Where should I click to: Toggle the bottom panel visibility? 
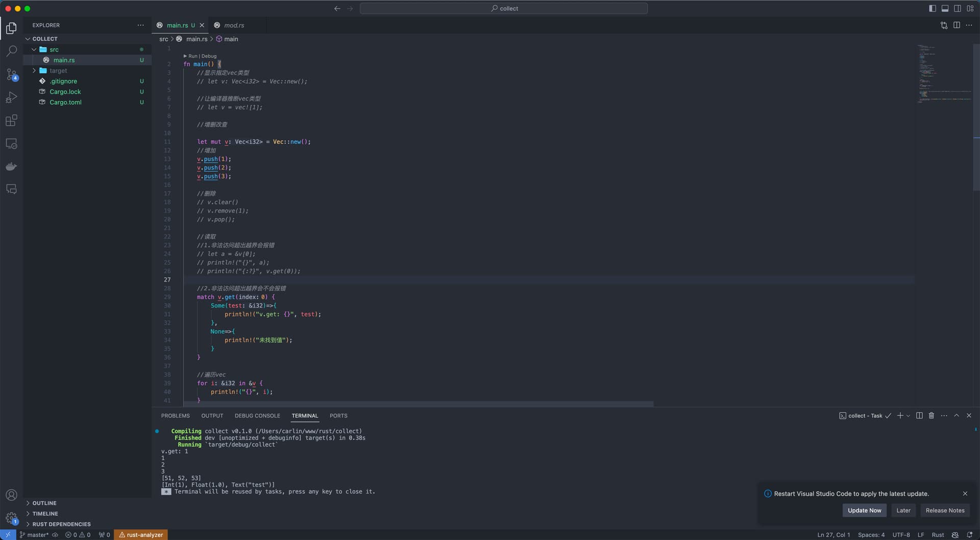(945, 8)
